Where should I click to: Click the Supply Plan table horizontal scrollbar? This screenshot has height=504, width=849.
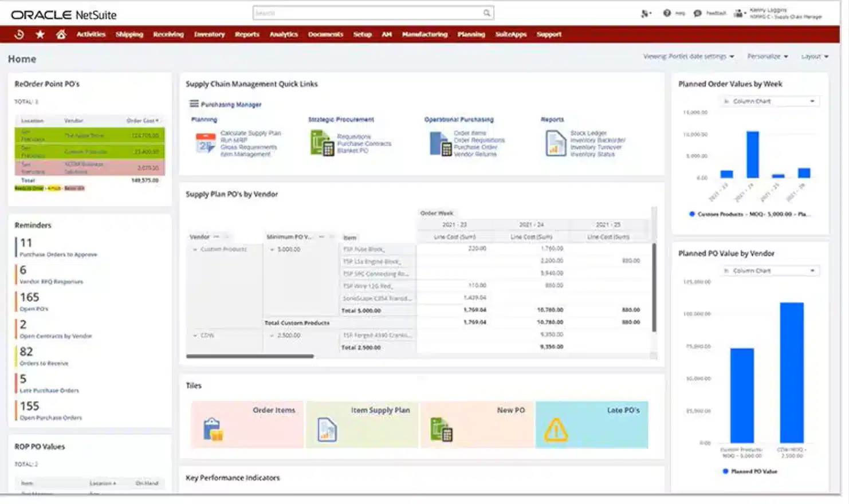click(250, 356)
